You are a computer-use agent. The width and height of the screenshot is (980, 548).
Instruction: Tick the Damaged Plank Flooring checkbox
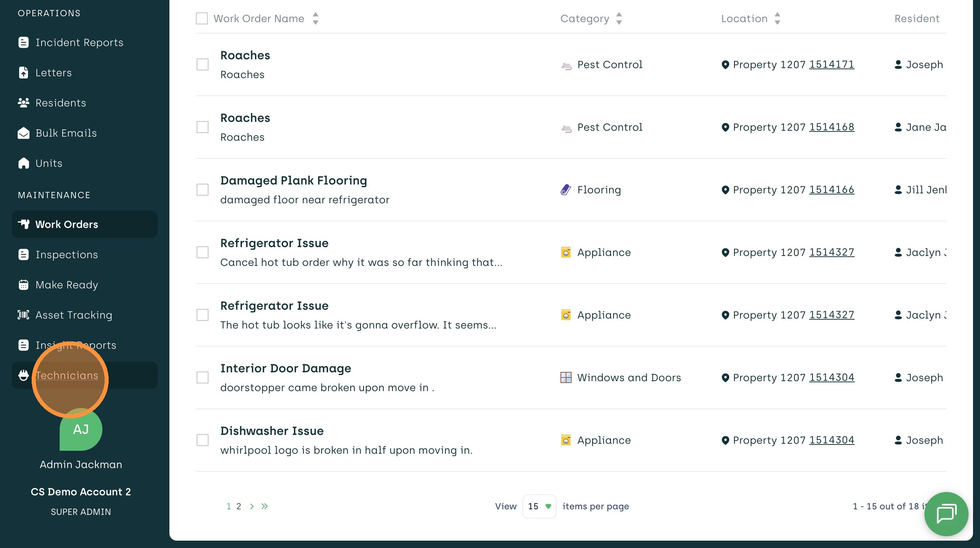click(x=203, y=190)
